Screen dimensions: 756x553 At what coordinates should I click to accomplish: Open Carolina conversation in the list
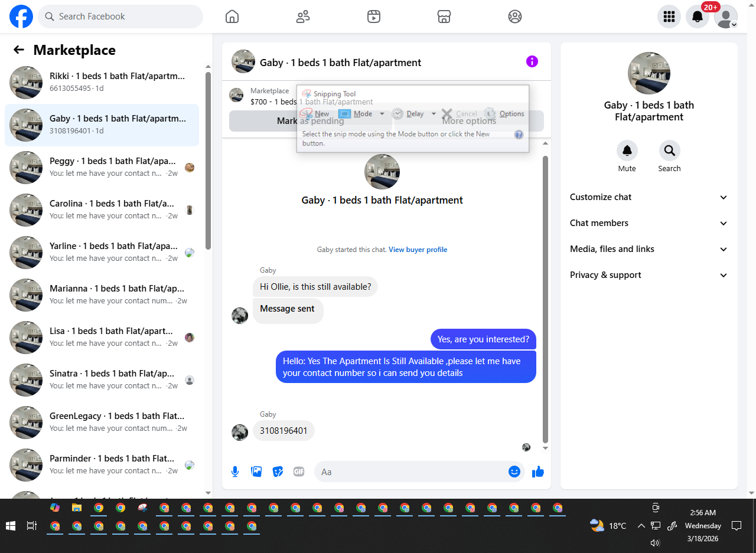(102, 210)
